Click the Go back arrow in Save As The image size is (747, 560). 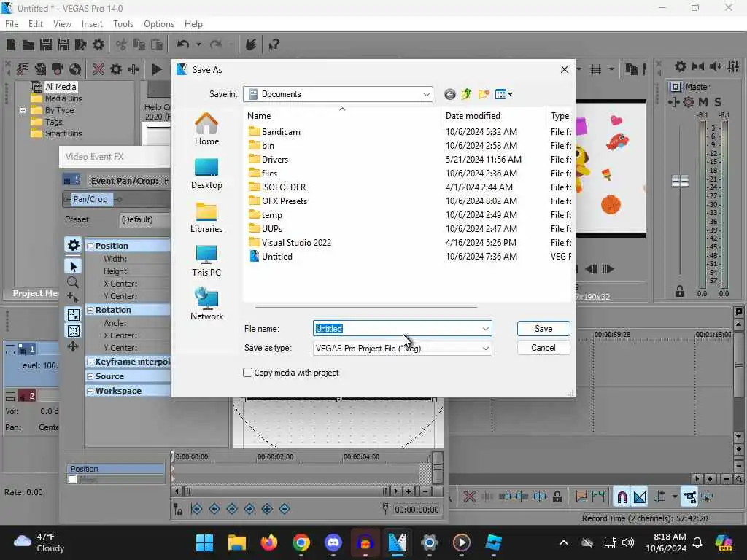point(449,94)
